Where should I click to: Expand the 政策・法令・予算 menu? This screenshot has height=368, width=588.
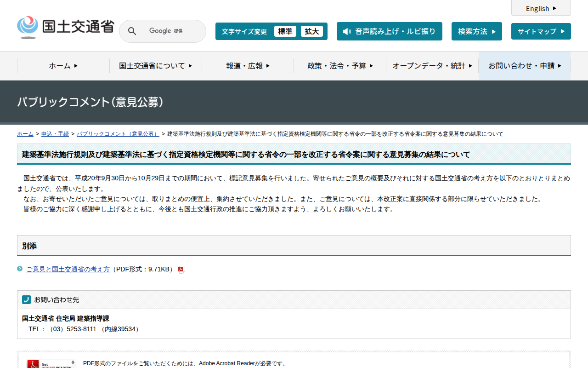click(340, 66)
